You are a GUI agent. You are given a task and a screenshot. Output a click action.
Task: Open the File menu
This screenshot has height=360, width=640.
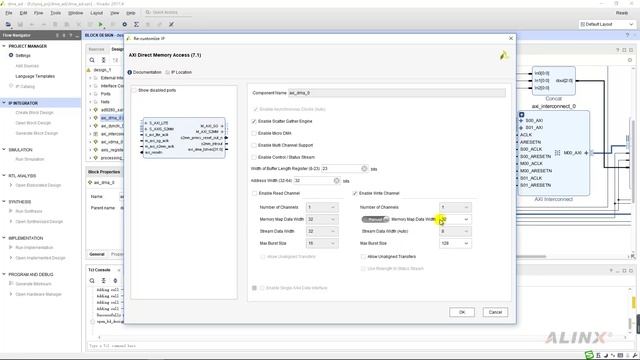(9, 13)
